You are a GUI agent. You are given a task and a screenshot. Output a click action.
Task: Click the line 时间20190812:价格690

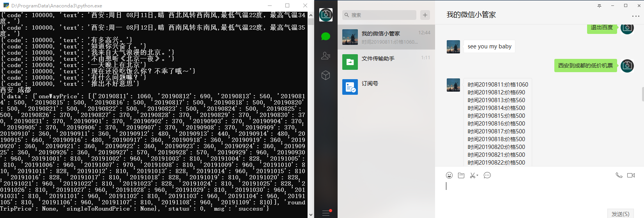496,92
